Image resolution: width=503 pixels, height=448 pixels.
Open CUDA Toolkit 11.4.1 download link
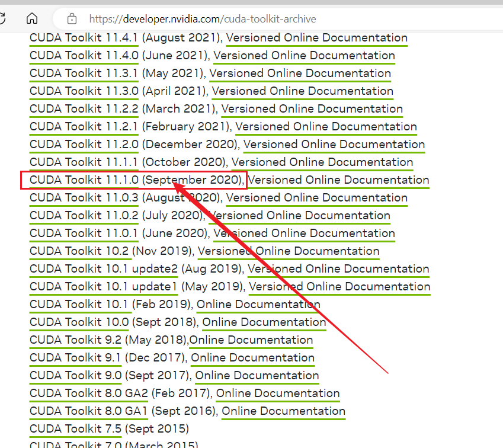(84, 38)
